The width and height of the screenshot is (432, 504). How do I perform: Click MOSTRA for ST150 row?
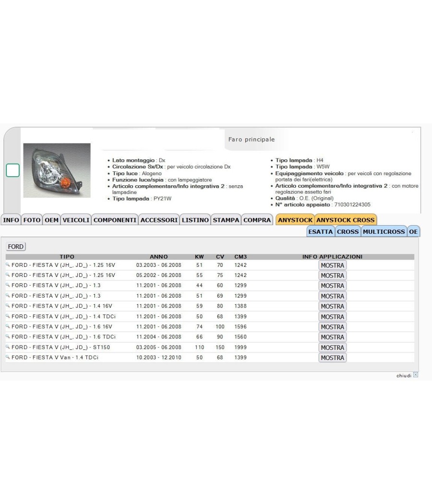[332, 348]
